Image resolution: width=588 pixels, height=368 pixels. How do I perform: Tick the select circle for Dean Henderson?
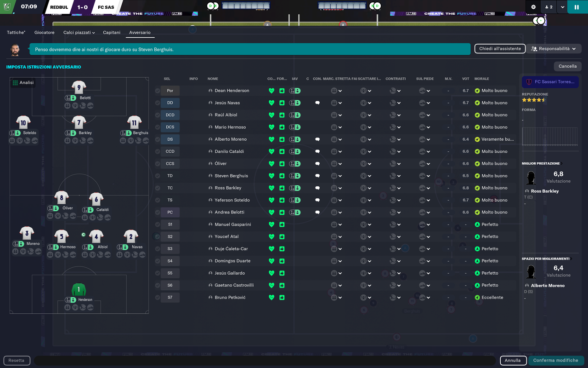coord(158,91)
